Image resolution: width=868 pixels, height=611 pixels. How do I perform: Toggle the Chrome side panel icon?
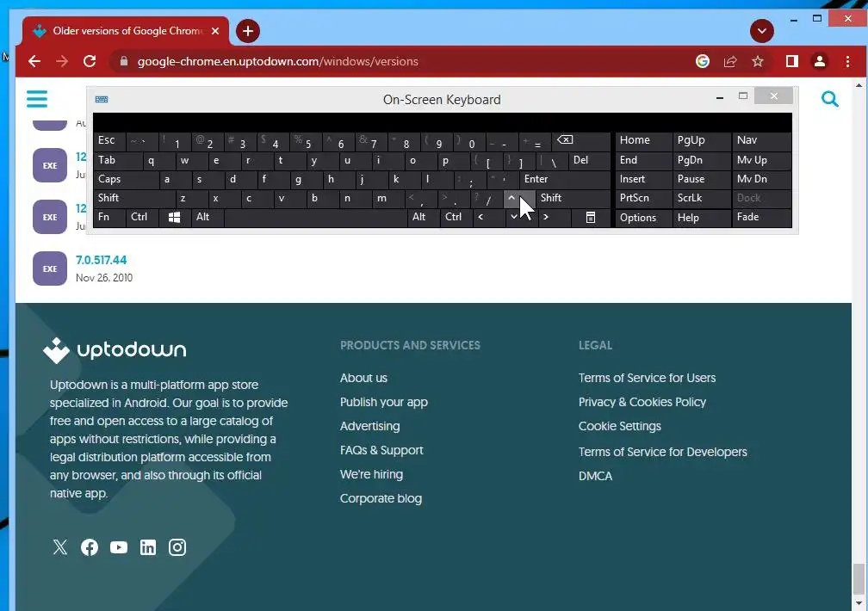[792, 61]
